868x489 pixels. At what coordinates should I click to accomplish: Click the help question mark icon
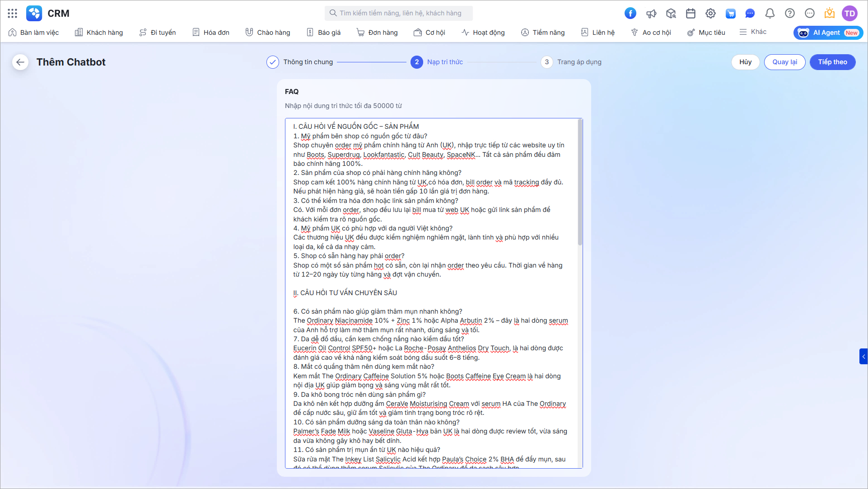790,13
